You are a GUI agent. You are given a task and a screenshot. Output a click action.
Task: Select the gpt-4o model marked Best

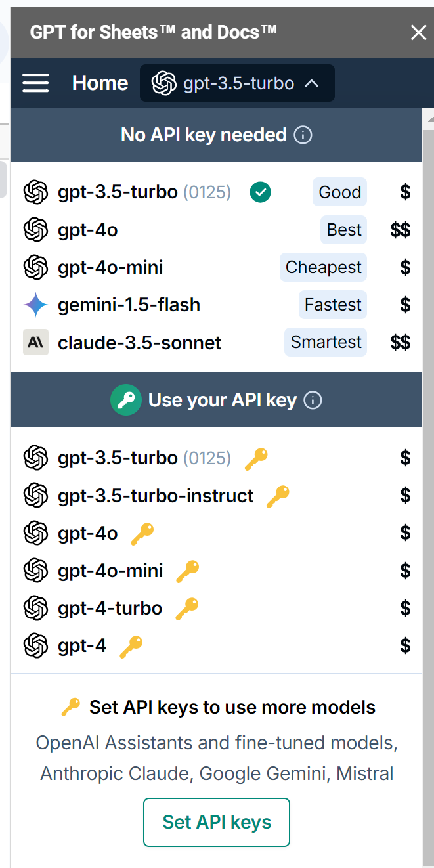click(217, 230)
